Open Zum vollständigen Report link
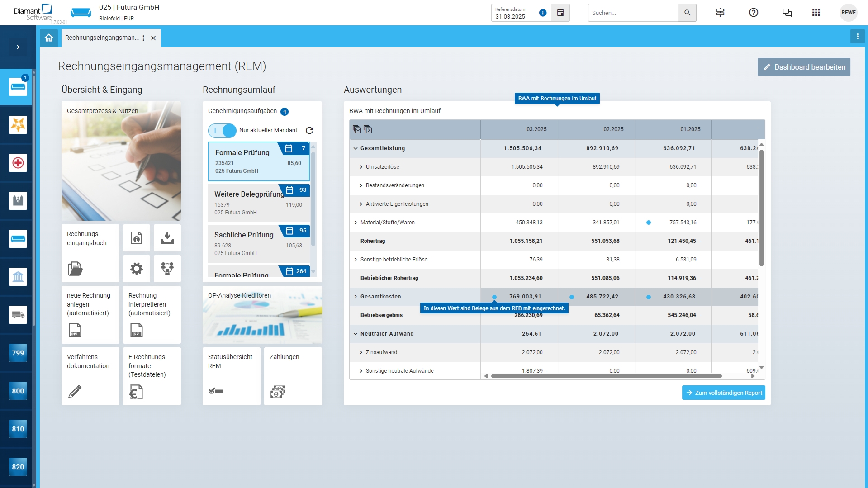 [724, 393]
